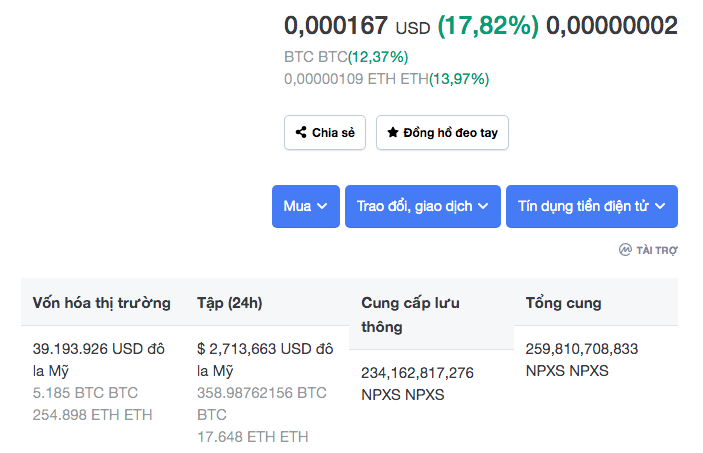Click the 259,810,708,833 NPXS total supply
This screenshot has height=453, width=703.
tap(581, 360)
